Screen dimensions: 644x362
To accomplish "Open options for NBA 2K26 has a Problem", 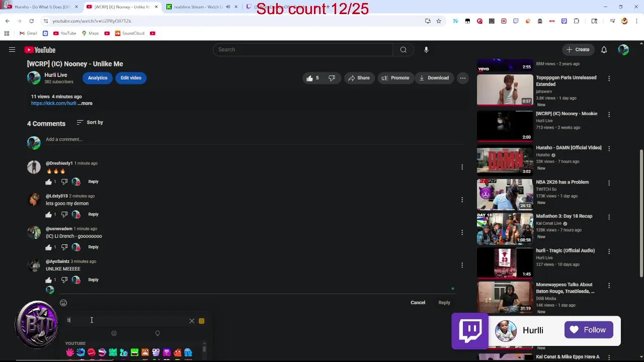I will 609,183.
